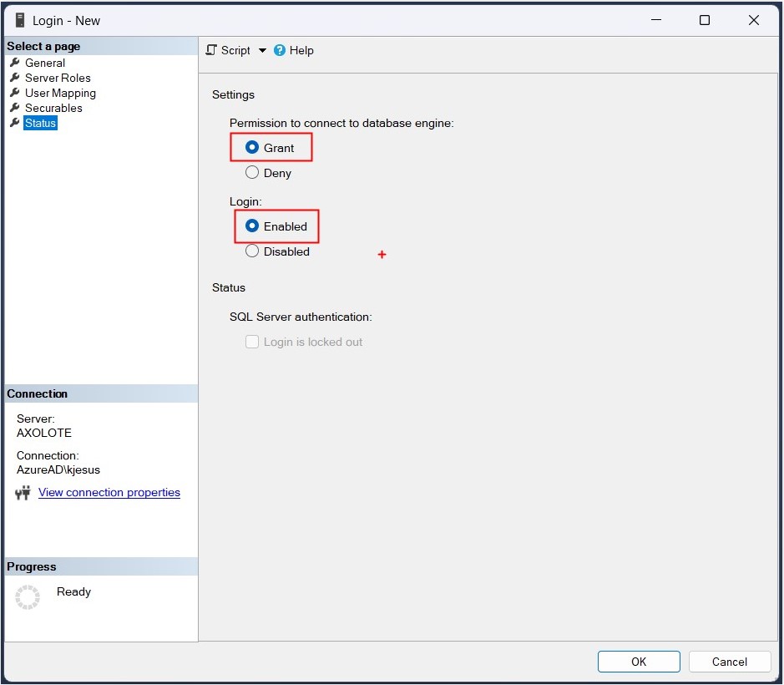784x685 pixels.
Task: Select the Deny radio button
Action: [252, 172]
